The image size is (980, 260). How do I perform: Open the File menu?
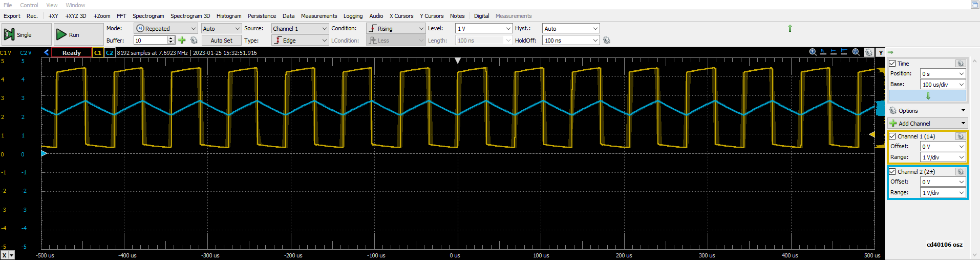click(x=8, y=5)
